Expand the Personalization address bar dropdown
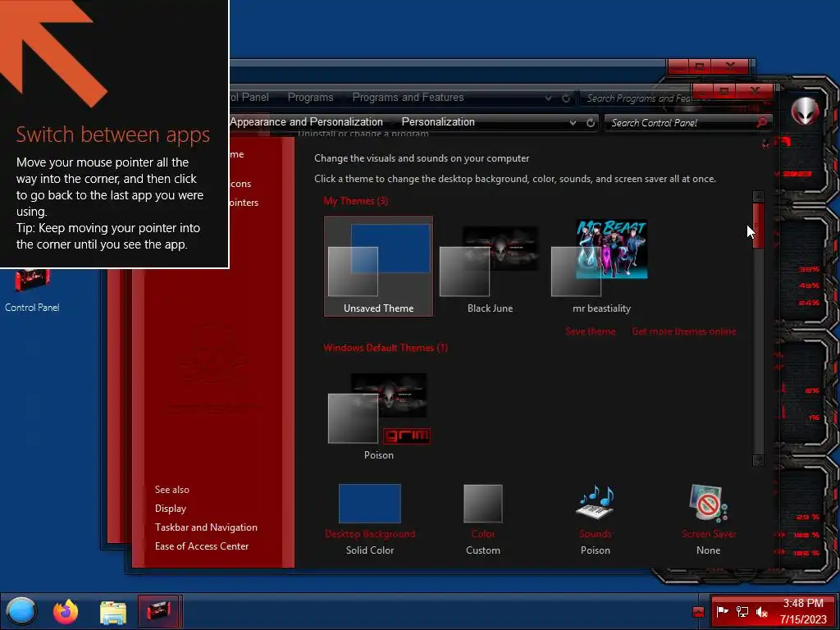The image size is (840, 630). coord(573,123)
